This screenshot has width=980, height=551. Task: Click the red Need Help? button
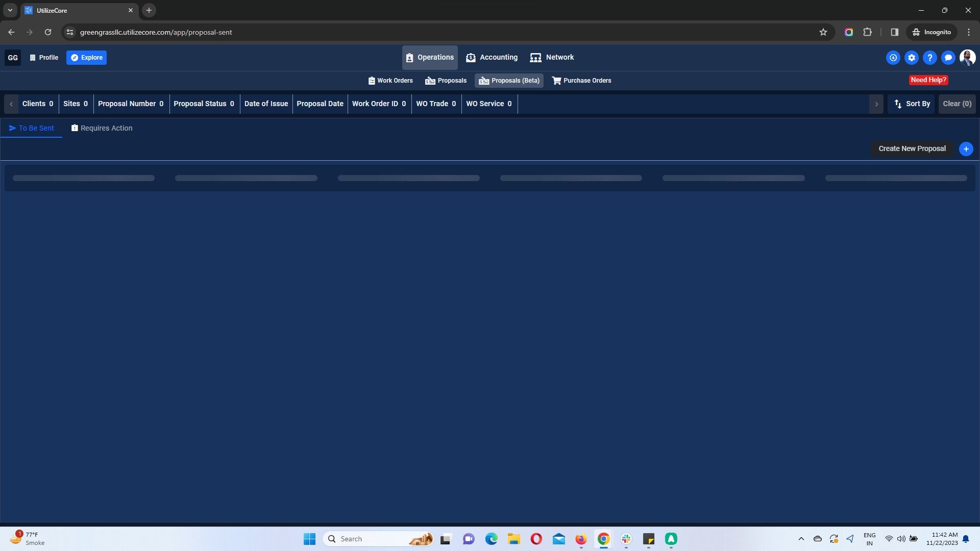928,80
